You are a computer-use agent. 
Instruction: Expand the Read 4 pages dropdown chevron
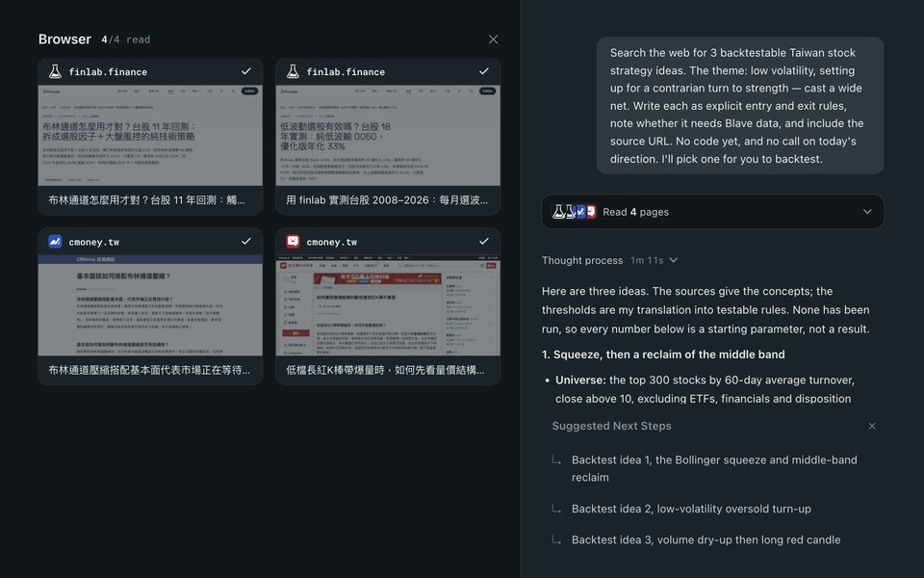[x=867, y=212]
